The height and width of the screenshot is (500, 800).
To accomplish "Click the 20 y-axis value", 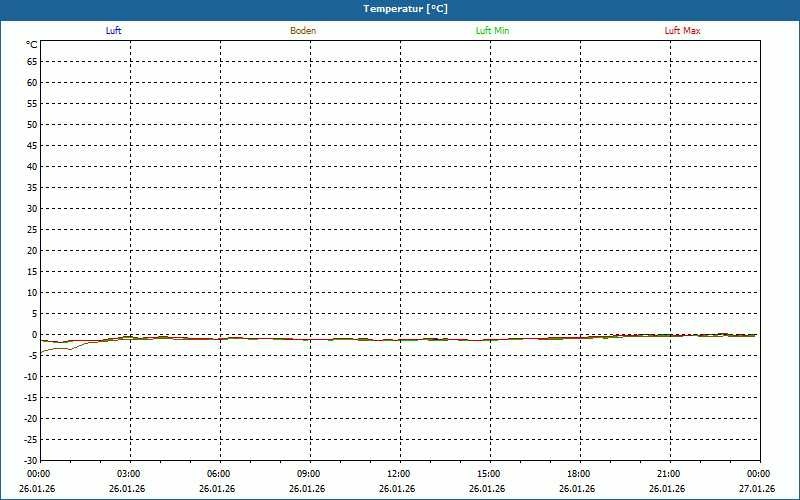I will point(32,251).
